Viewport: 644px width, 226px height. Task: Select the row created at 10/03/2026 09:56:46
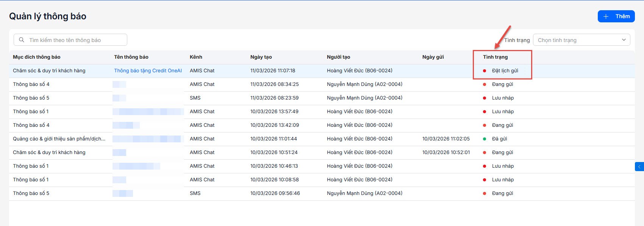tap(275, 193)
